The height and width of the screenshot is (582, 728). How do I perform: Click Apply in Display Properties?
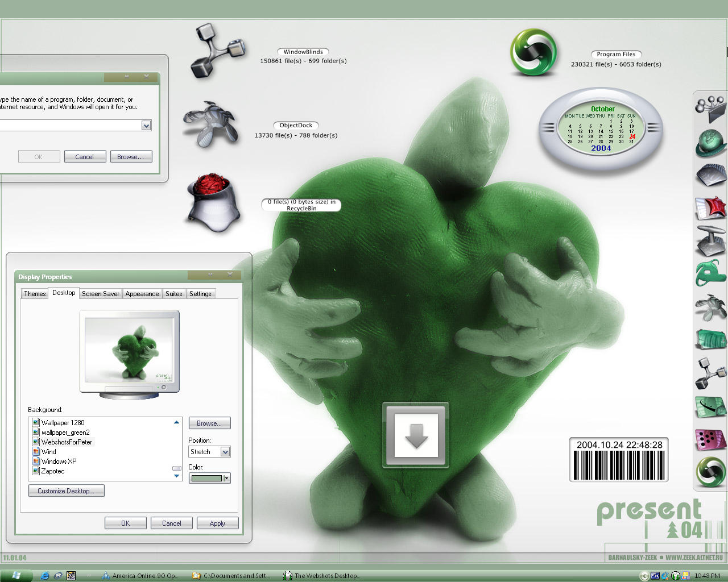point(217,523)
